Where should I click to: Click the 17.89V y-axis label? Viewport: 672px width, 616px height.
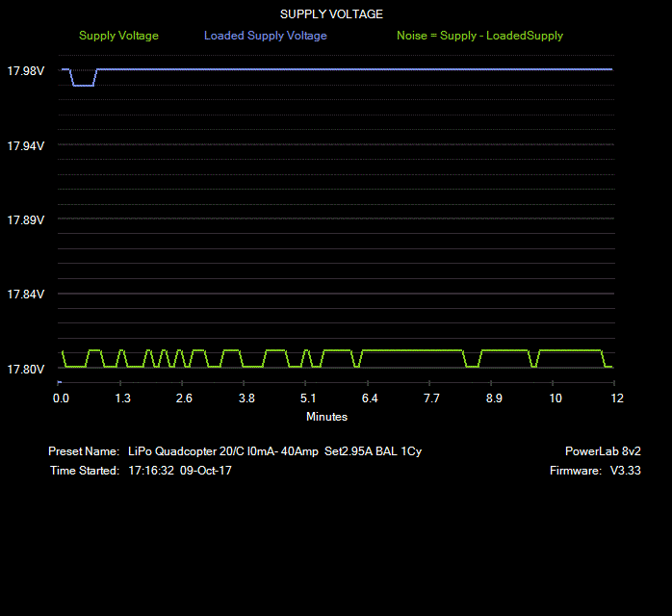[x=26, y=220]
